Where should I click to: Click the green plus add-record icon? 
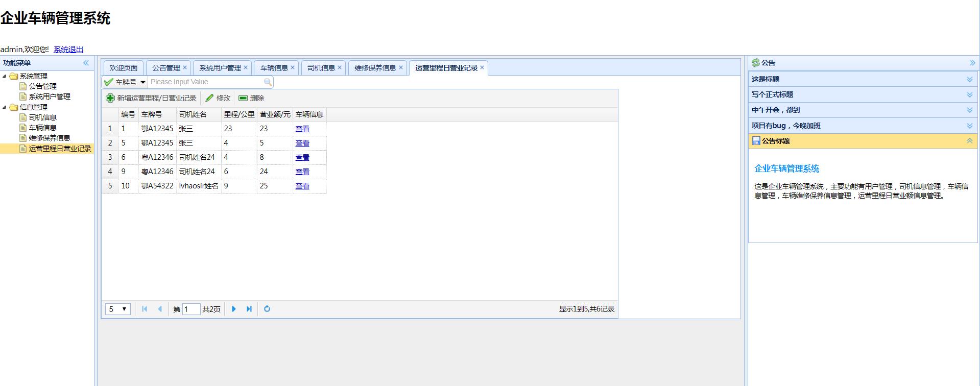click(110, 98)
